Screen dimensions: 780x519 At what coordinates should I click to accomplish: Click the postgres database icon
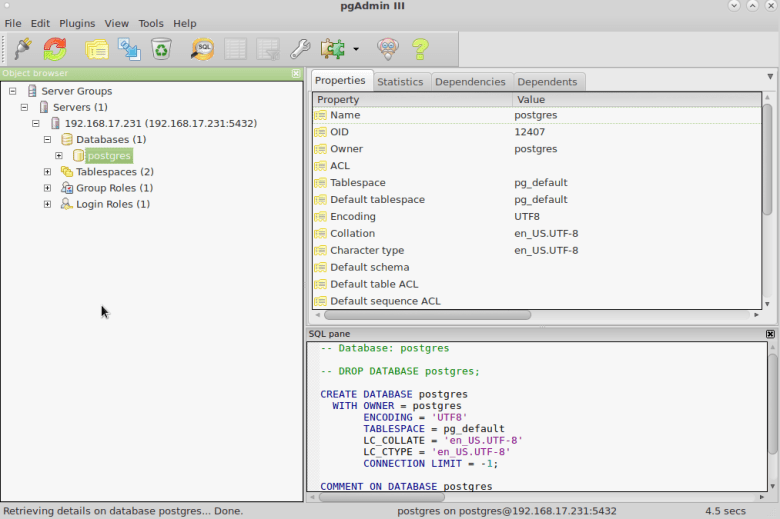[x=78, y=156]
